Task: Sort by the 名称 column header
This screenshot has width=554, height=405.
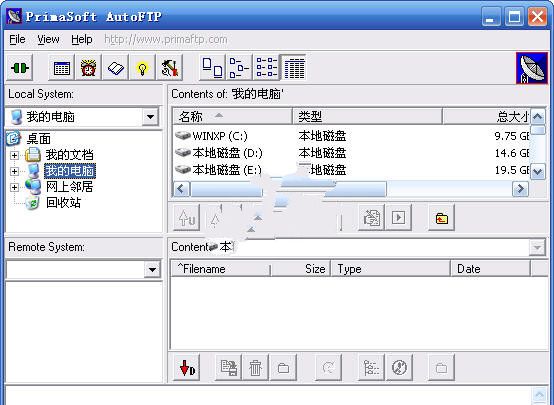Action: [x=233, y=116]
